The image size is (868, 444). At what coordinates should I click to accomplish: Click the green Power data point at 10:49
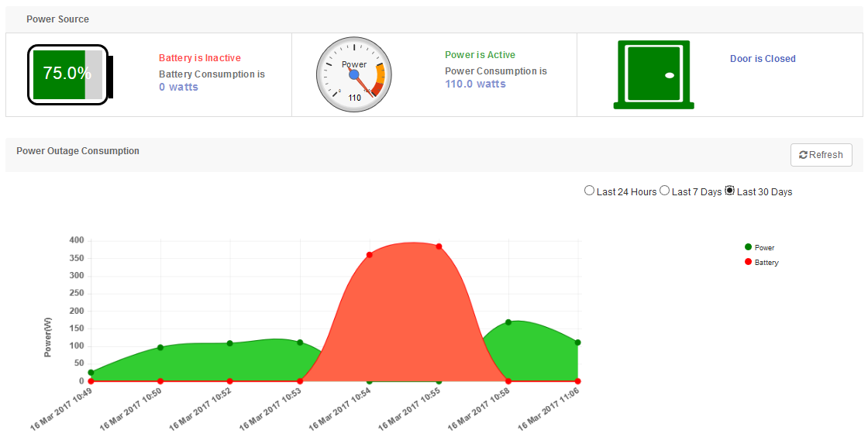coord(91,373)
